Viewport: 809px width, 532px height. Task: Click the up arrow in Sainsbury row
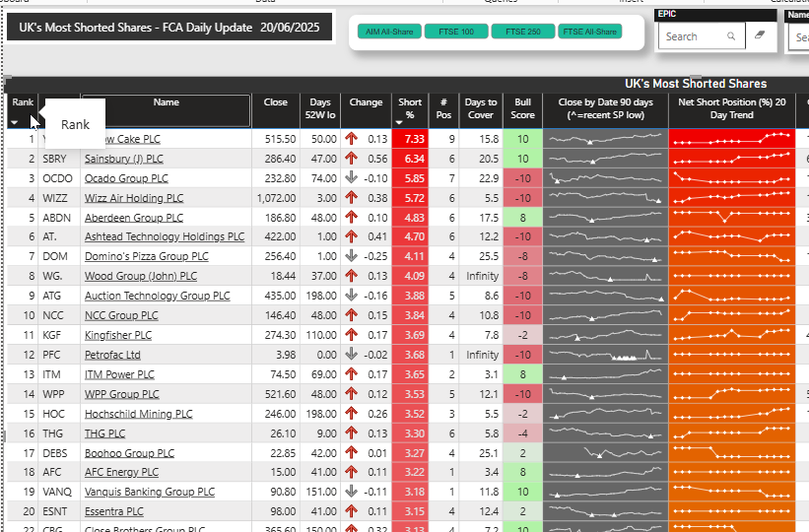coord(352,159)
